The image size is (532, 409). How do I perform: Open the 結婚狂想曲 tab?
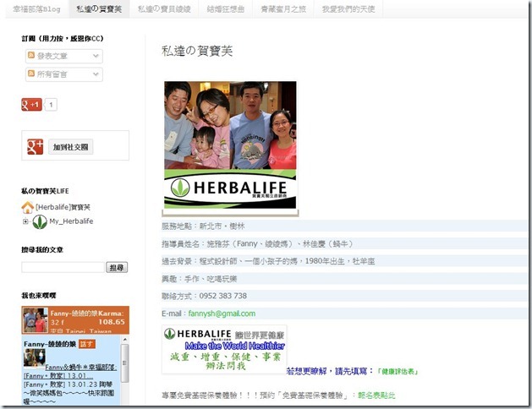click(x=226, y=9)
